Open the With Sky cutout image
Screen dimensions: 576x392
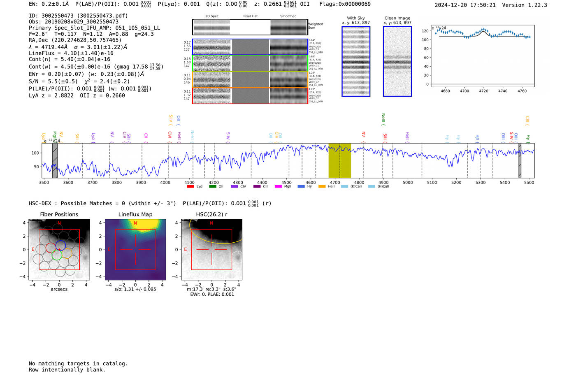tap(356, 61)
